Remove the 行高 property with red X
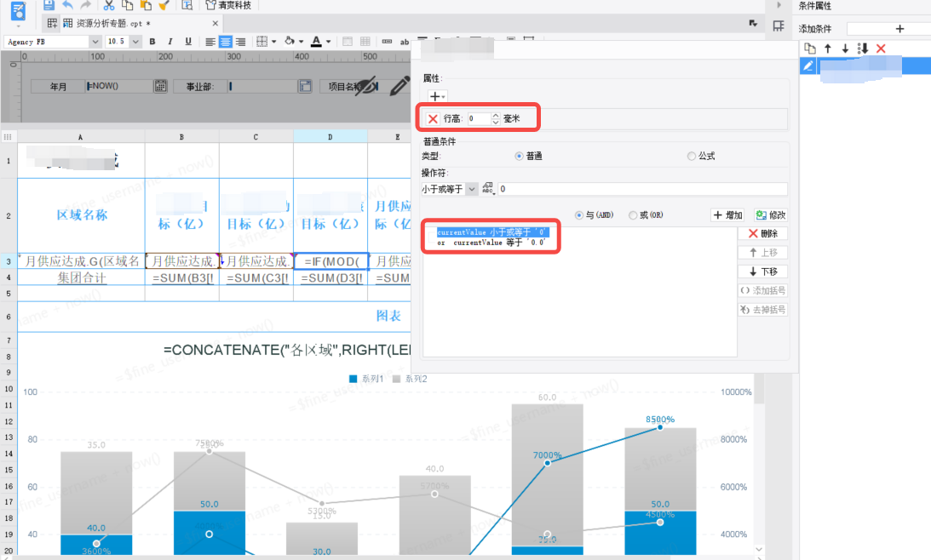 [433, 118]
